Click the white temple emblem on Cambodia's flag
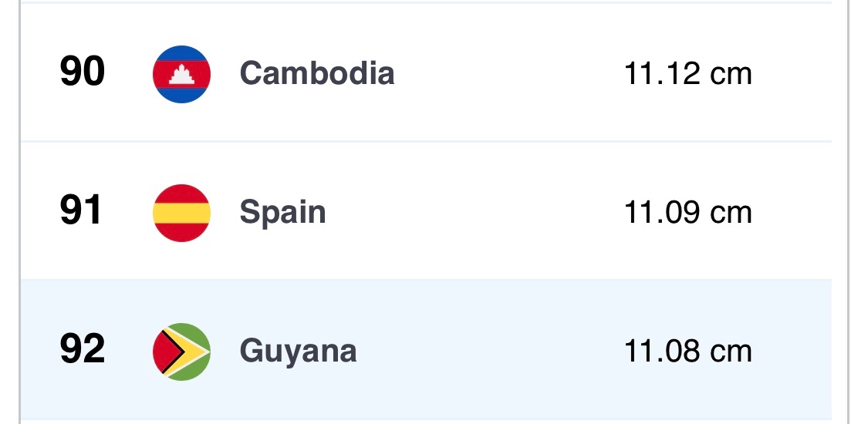Viewport: 868px width, 424px height. 182,75
